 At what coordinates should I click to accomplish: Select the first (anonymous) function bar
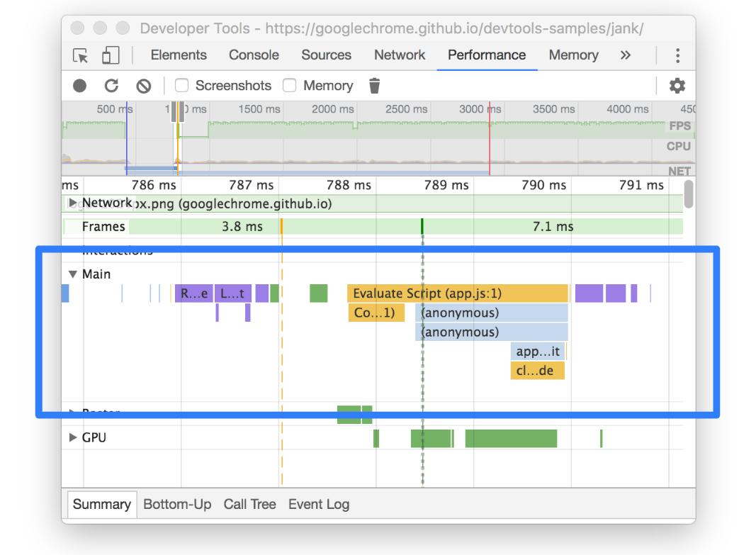[x=492, y=313]
